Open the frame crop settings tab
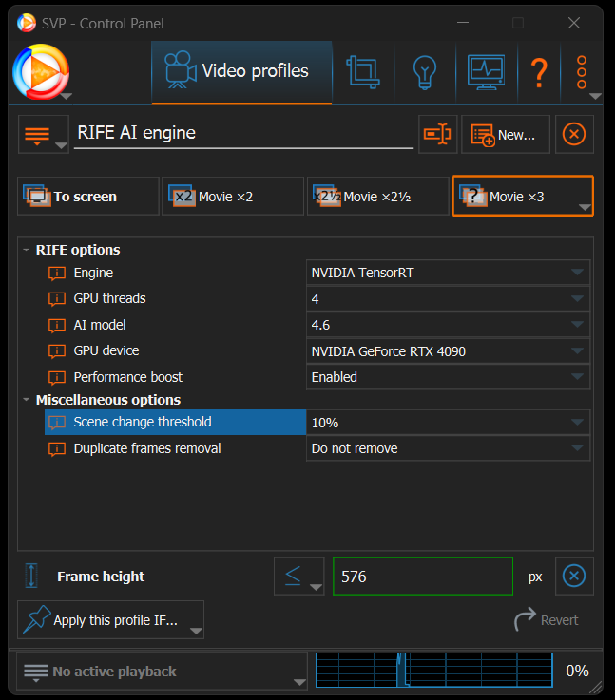Screen dimensions: 615x700 (x=362, y=71)
